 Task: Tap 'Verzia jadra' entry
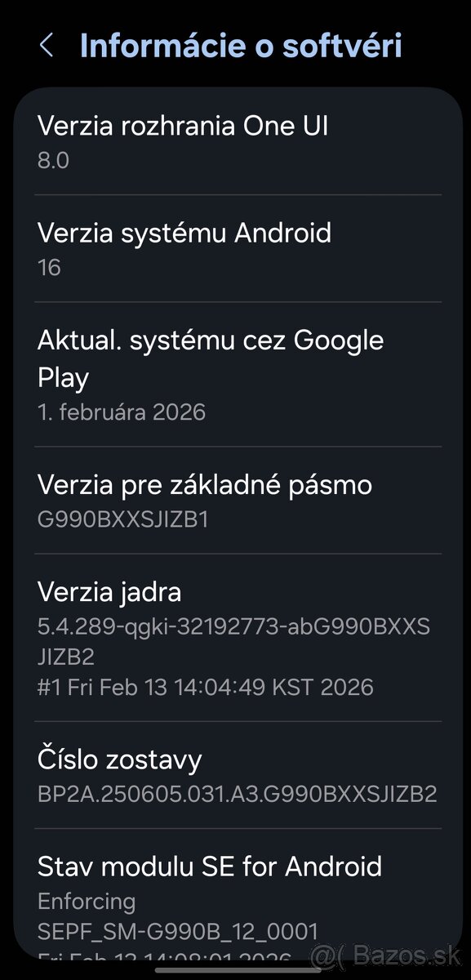[109, 591]
